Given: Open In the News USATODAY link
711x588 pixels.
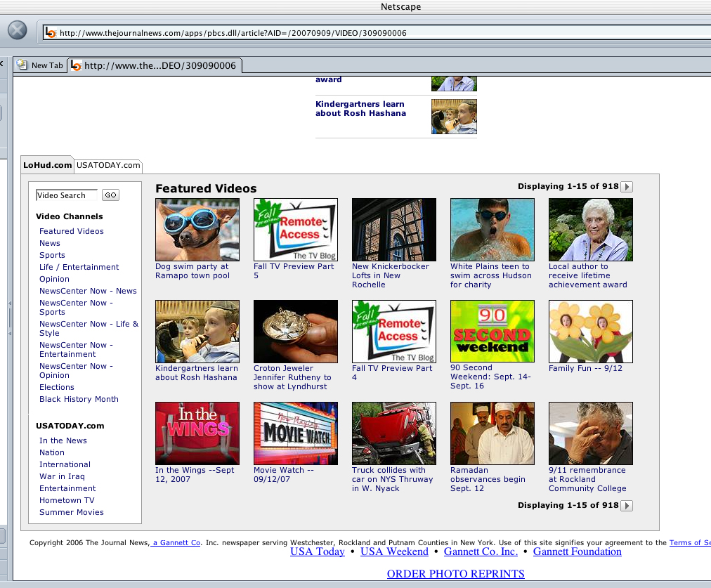Looking at the screenshot, I should click(x=63, y=440).
